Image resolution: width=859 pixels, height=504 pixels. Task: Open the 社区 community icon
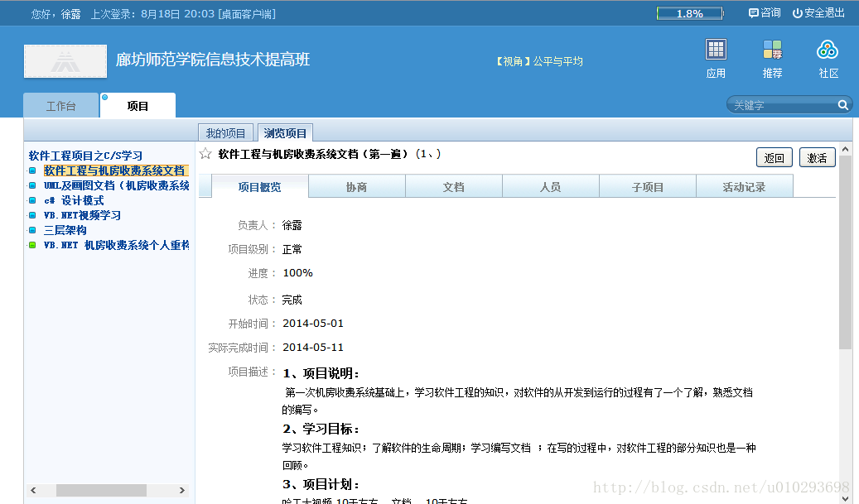tap(828, 50)
